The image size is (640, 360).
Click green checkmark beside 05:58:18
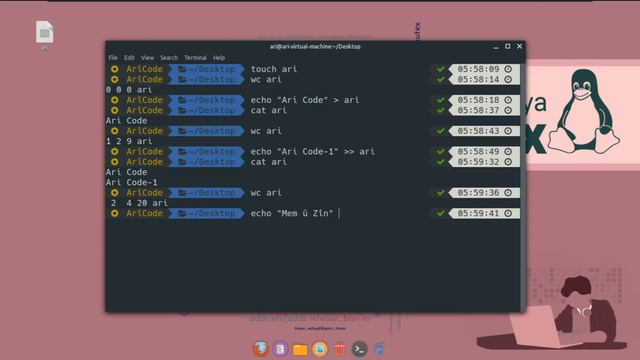[x=440, y=100]
